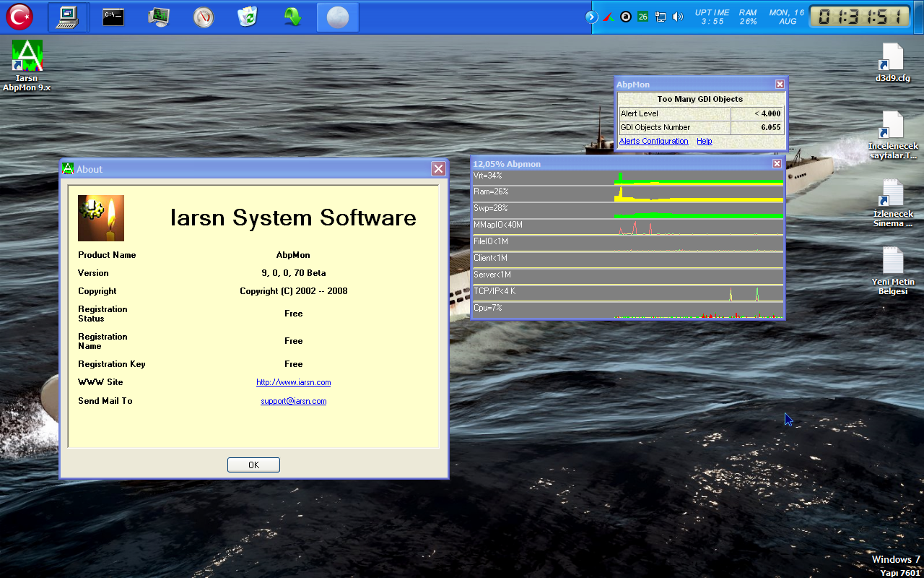
Task: Open the Turkish flag start button
Action: point(19,17)
